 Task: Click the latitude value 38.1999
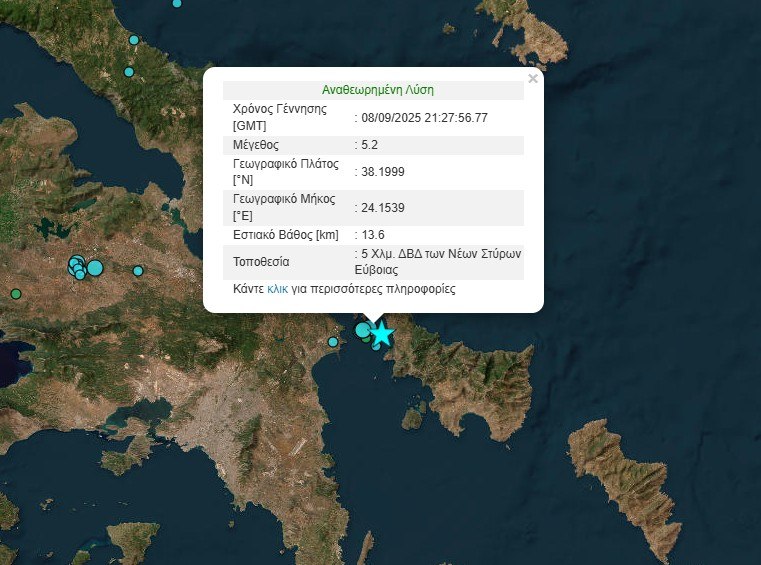pos(383,172)
